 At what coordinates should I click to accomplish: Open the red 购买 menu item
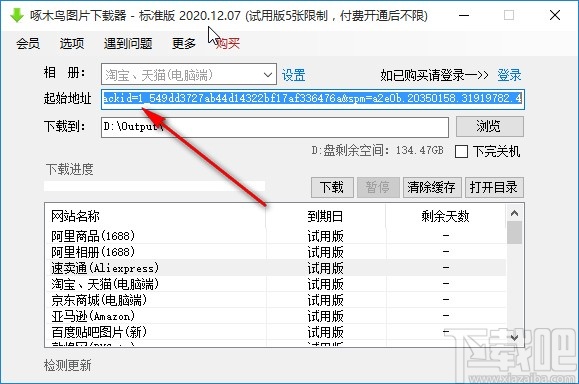[228, 44]
